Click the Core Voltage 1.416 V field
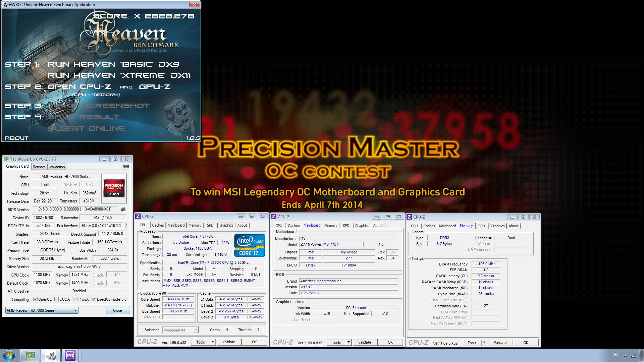The width and height of the screenshot is (644, 362). [x=221, y=255]
